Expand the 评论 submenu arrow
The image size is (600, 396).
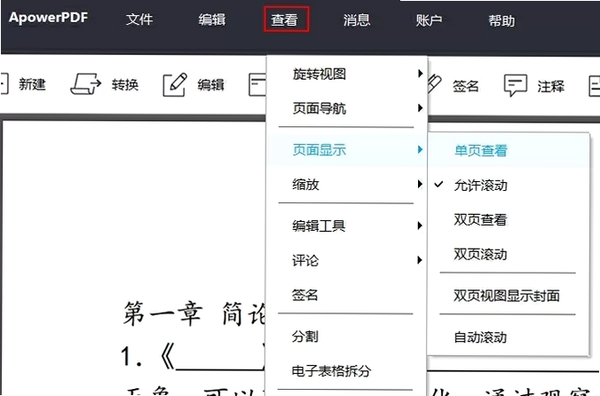pyautogui.click(x=420, y=260)
